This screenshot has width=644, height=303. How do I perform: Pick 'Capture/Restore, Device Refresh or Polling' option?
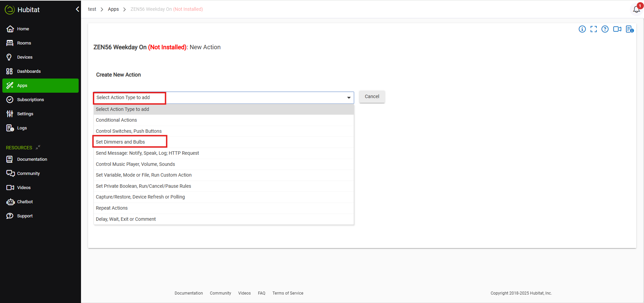point(224,197)
